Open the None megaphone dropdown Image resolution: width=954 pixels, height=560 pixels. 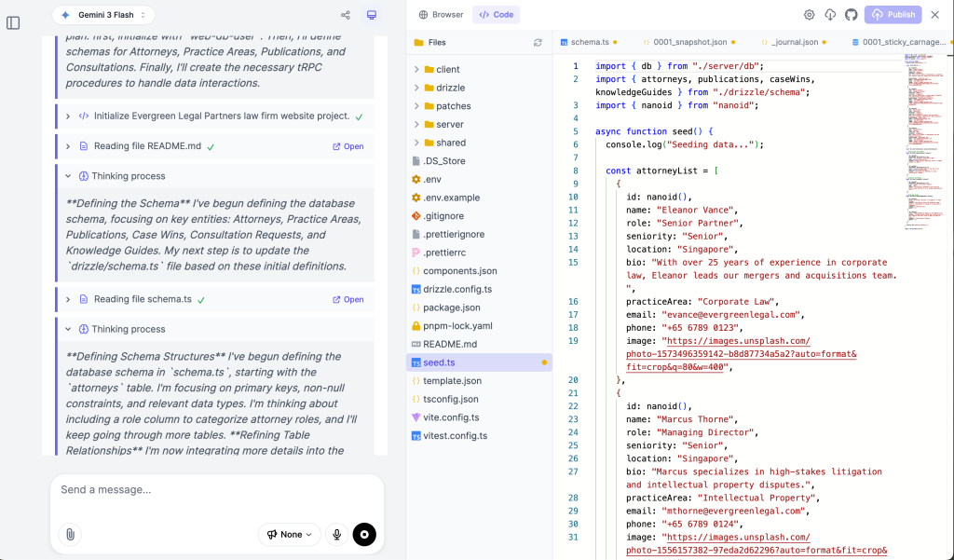click(x=289, y=534)
